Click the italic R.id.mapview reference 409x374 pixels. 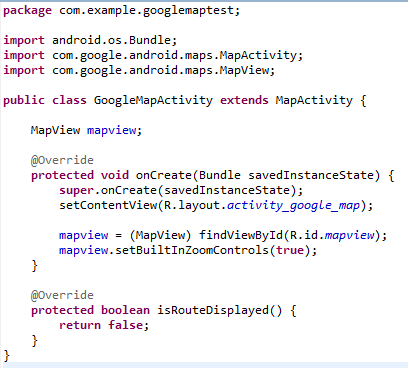pyautogui.click(x=333, y=235)
